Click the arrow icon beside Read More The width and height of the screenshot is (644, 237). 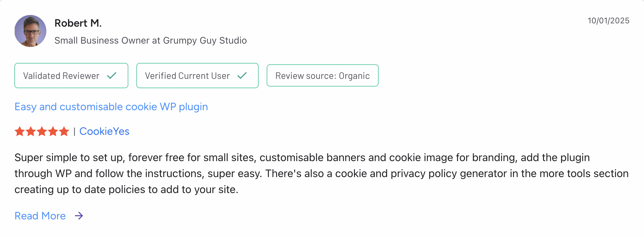(79, 216)
